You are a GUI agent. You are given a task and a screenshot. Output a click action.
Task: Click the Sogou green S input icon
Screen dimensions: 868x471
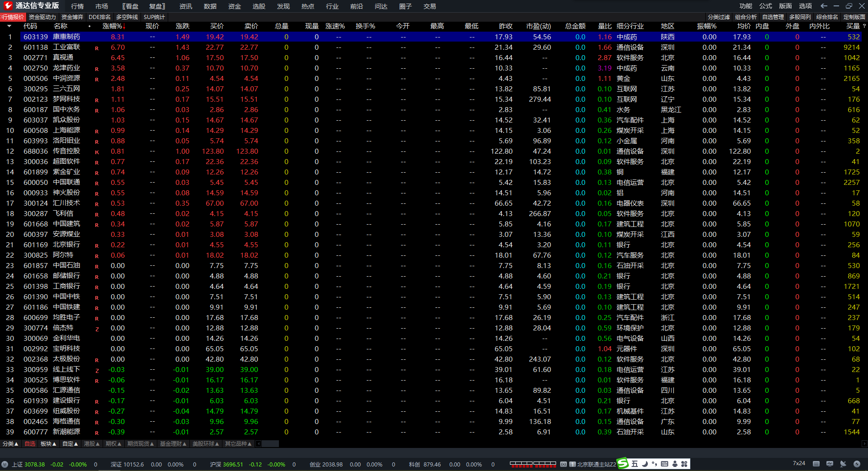[x=623, y=463]
